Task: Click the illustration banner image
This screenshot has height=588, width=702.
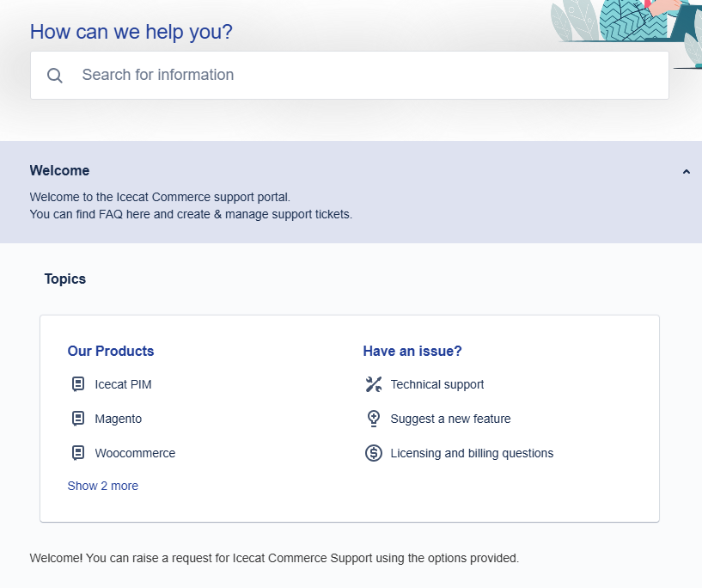Action: click(x=626, y=31)
